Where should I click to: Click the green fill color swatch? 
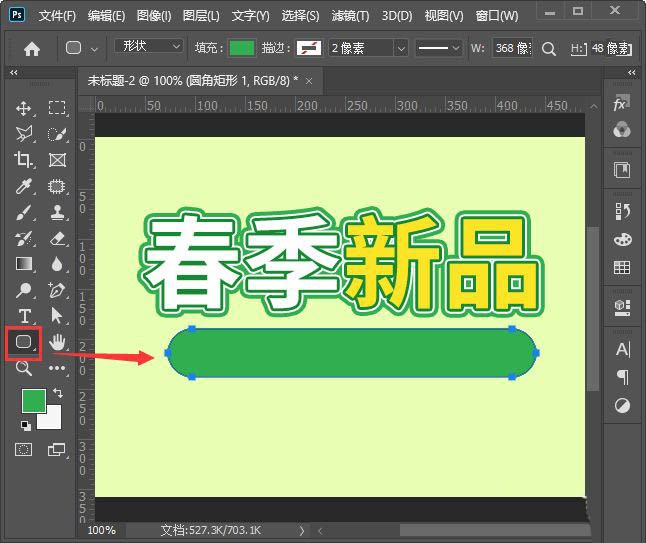[x=241, y=48]
